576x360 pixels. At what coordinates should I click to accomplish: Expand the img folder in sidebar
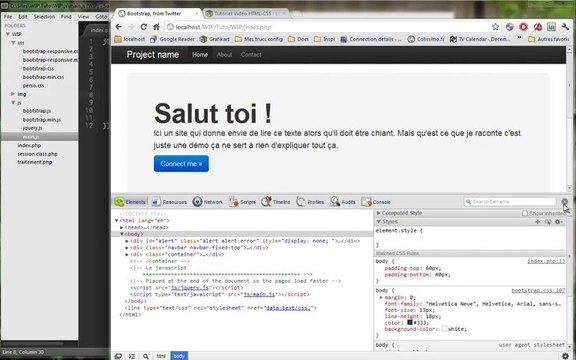point(13,94)
